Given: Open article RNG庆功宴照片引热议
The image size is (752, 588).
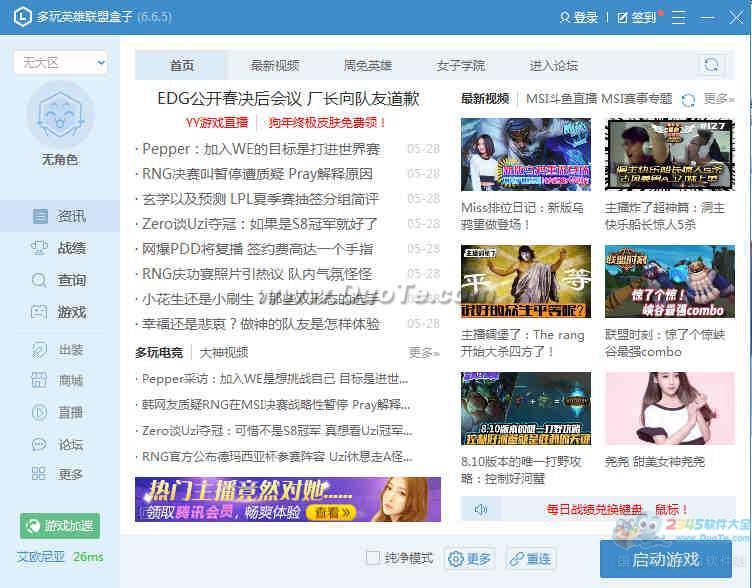Looking at the screenshot, I should [257, 274].
